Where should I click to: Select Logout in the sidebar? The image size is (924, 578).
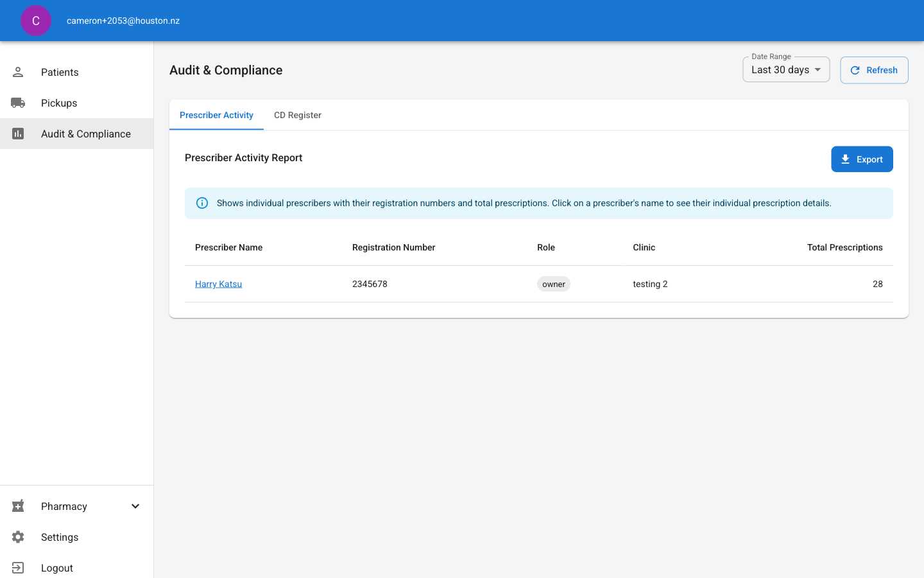coord(77,568)
